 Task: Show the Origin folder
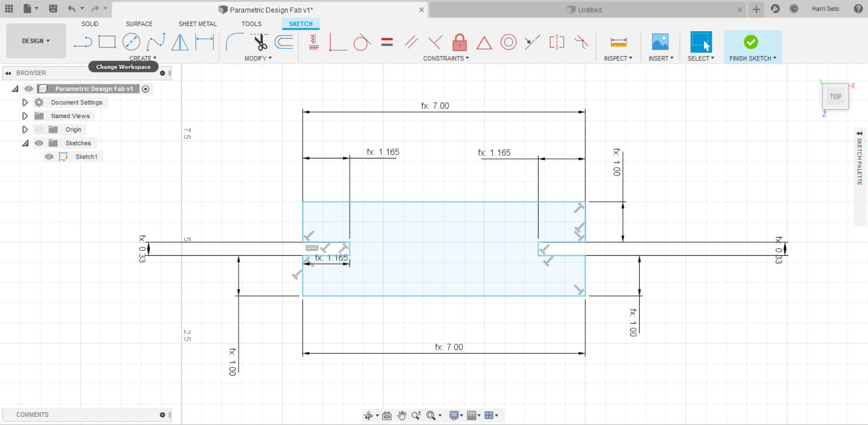pyautogui.click(x=39, y=129)
